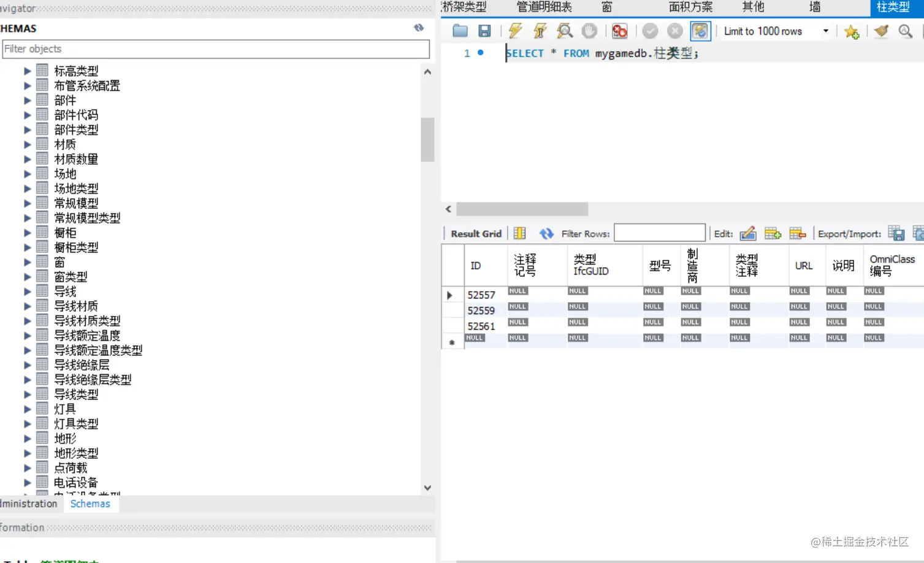Expand the 标高类型 table node
Viewport: 924px width, 563px height.
[28, 71]
